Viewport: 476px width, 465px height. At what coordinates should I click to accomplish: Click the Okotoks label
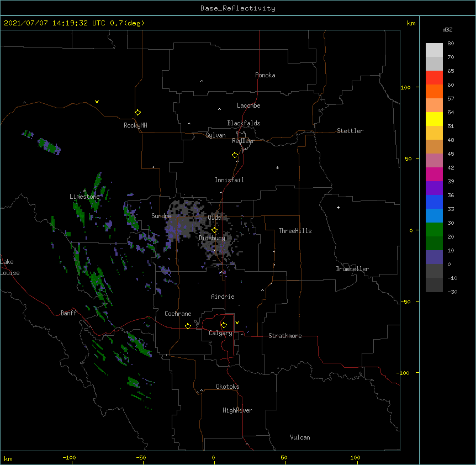(228, 387)
